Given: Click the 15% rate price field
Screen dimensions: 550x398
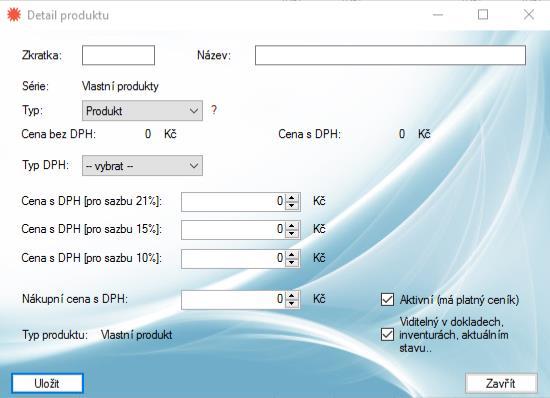Looking at the screenshot, I should 233,230.
